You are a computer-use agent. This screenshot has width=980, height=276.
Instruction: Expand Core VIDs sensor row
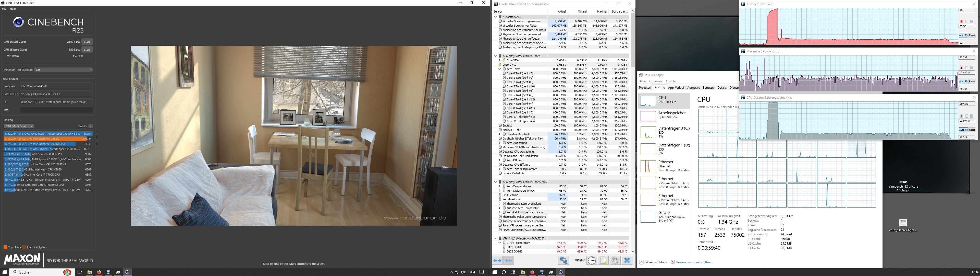[x=499, y=60]
